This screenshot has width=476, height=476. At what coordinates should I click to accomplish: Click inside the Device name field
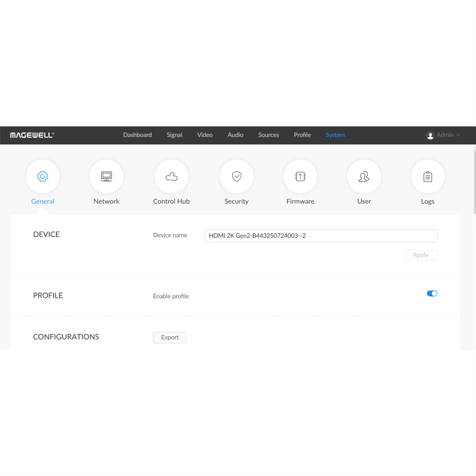(321, 236)
